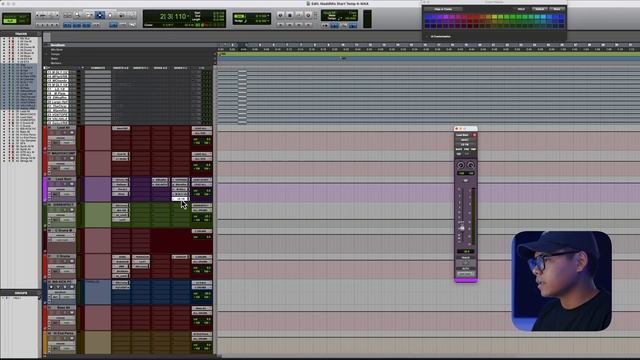Image resolution: width=640 pixels, height=360 pixels.
Task: Click first insert slot on Lead Main track
Action: pos(121,180)
